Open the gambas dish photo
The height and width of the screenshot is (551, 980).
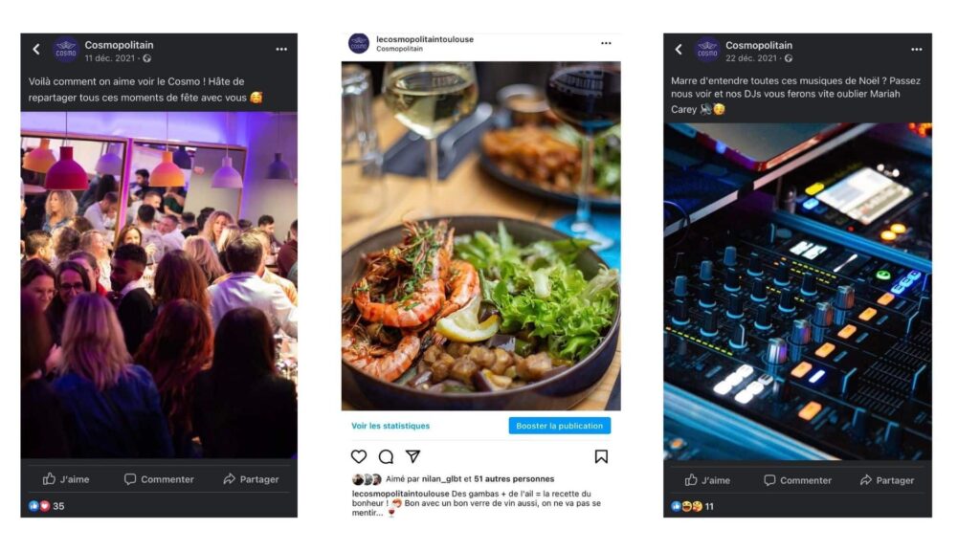tap(480, 235)
